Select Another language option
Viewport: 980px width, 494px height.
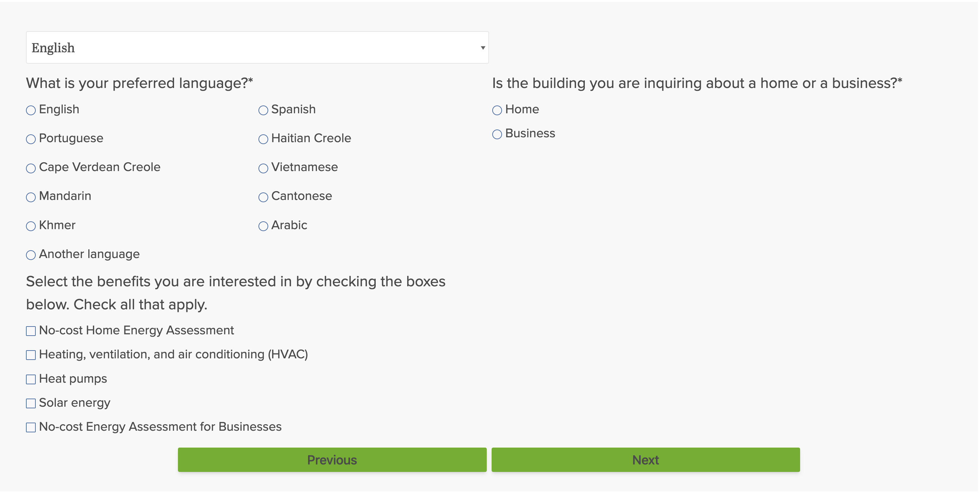31,255
